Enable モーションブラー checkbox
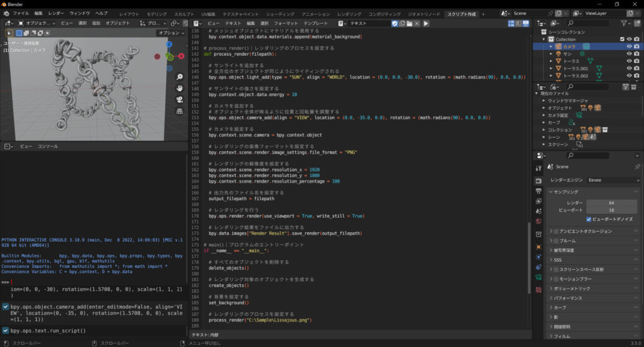Screen dimensions: 644x347 tap(555, 279)
